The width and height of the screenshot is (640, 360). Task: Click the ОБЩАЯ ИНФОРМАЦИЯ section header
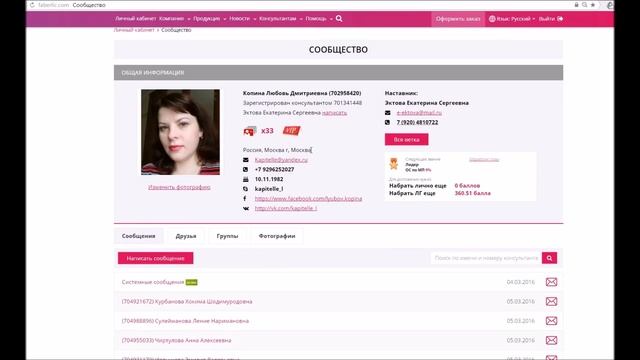coord(338,73)
